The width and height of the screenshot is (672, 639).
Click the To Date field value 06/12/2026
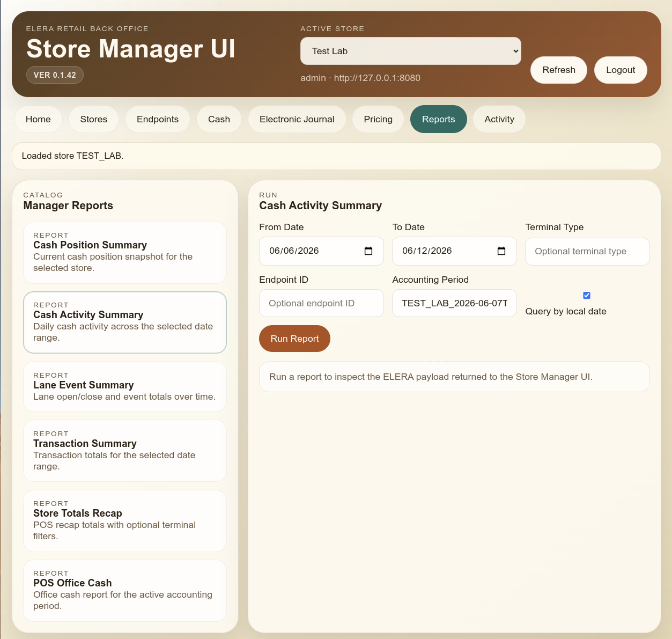point(427,251)
